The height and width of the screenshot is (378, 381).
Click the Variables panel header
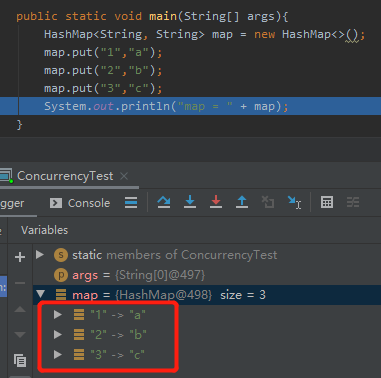tap(45, 230)
